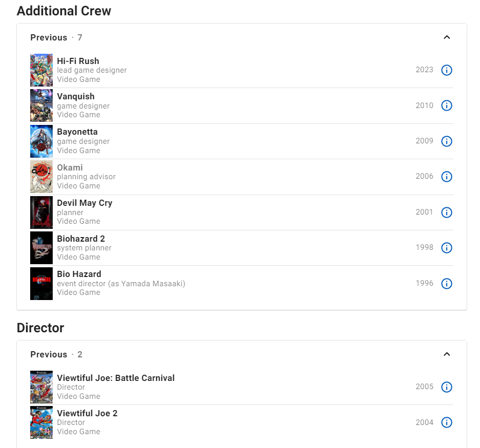Click the year 1996 for Bio Hazard

click(424, 283)
